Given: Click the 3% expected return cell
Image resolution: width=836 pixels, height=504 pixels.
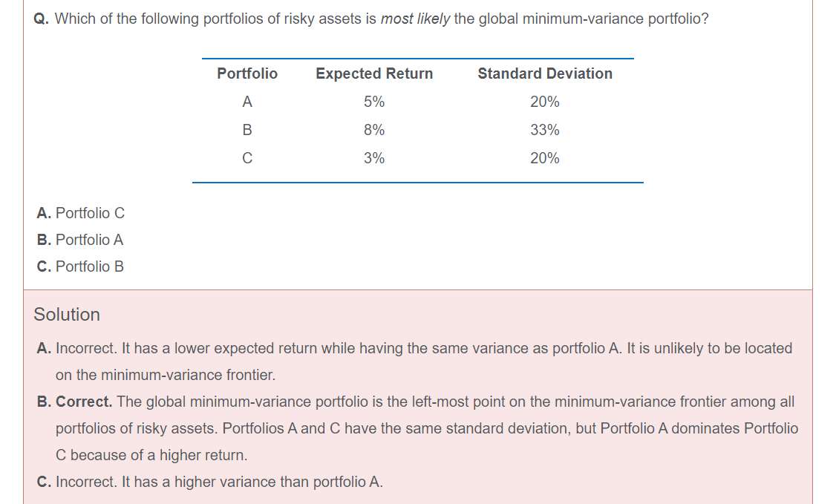Looking at the screenshot, I should 374,158.
